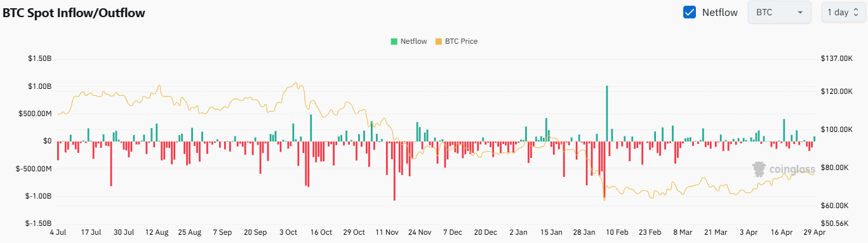Click the $1.50B left axis label
The width and height of the screenshot is (868, 243).
coord(39,58)
